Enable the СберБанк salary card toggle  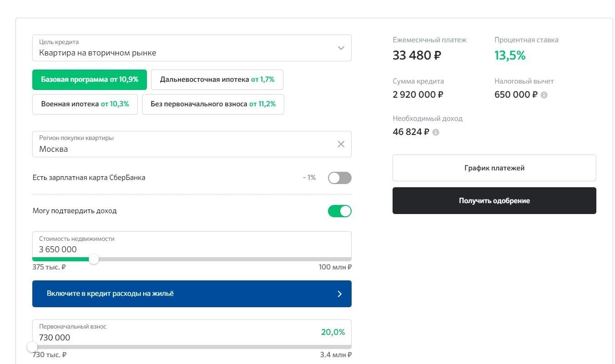[x=339, y=178]
